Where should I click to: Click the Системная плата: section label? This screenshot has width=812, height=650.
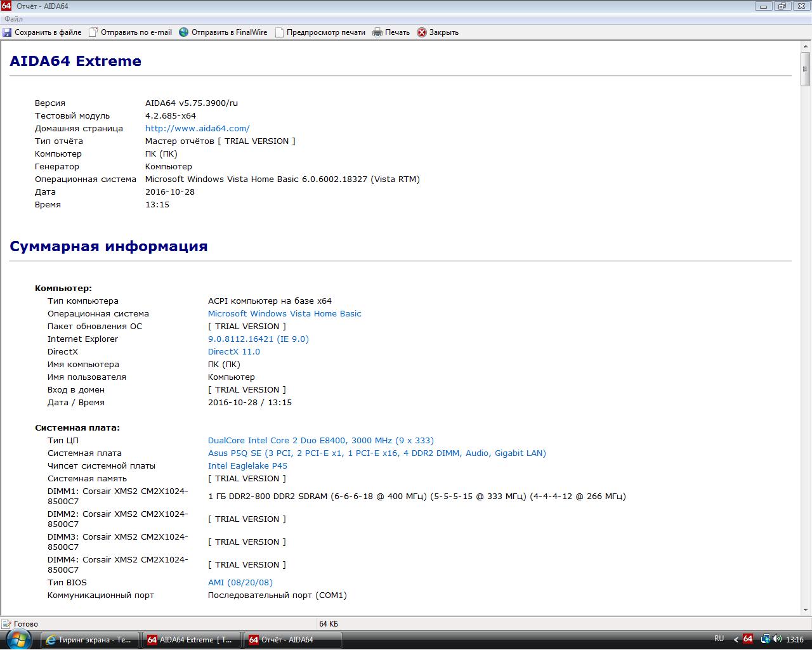click(x=77, y=427)
